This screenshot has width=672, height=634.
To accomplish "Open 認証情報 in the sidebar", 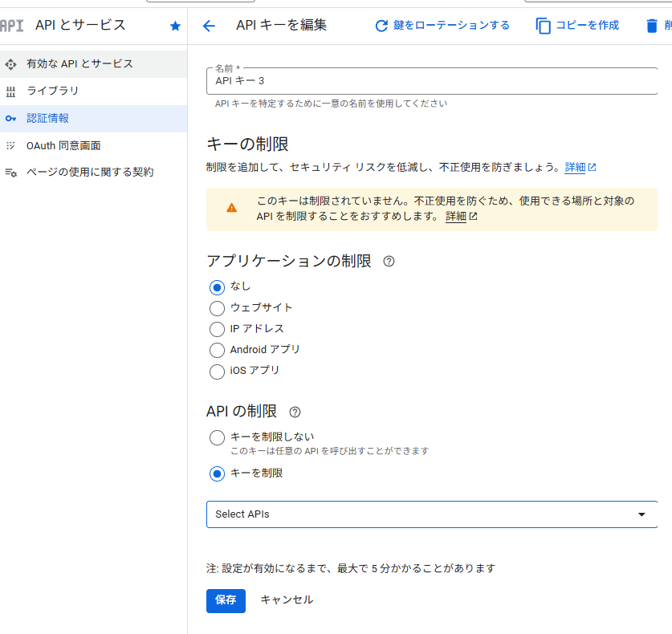I will click(93, 118).
